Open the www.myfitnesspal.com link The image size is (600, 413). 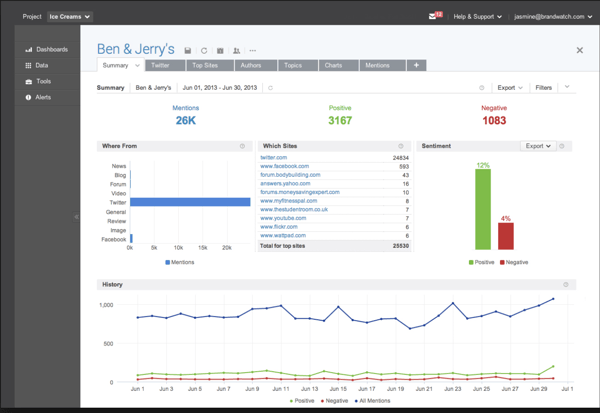[289, 201]
